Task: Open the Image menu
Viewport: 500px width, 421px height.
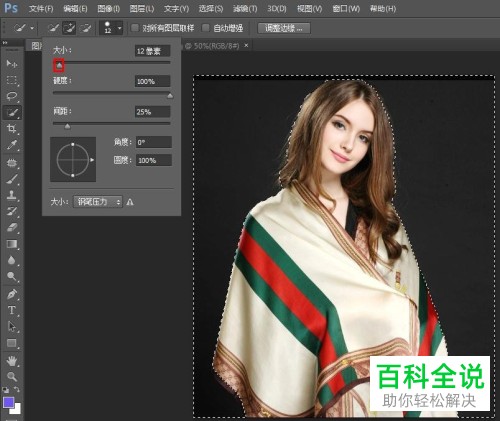Action: point(109,9)
